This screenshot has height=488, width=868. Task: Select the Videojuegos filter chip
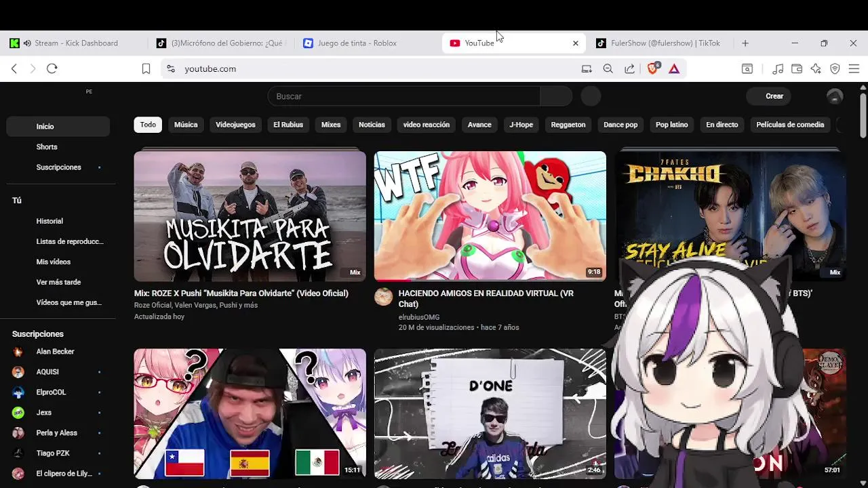click(x=235, y=125)
